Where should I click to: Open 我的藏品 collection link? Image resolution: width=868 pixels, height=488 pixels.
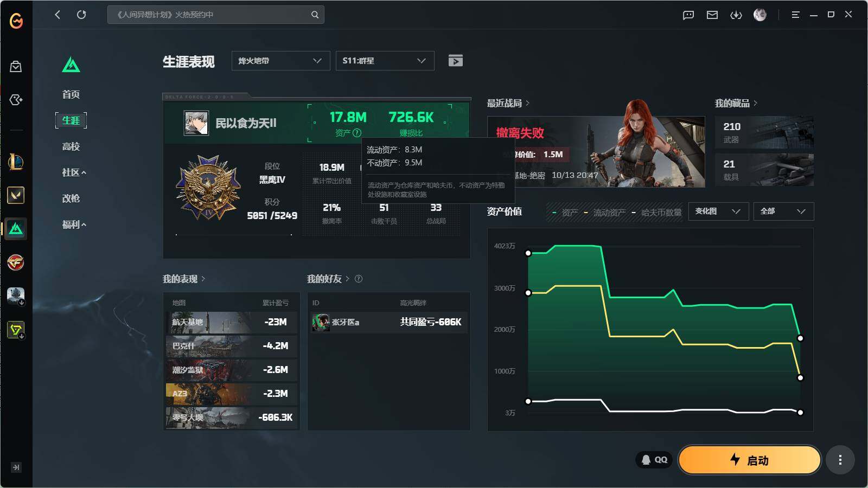click(x=736, y=103)
